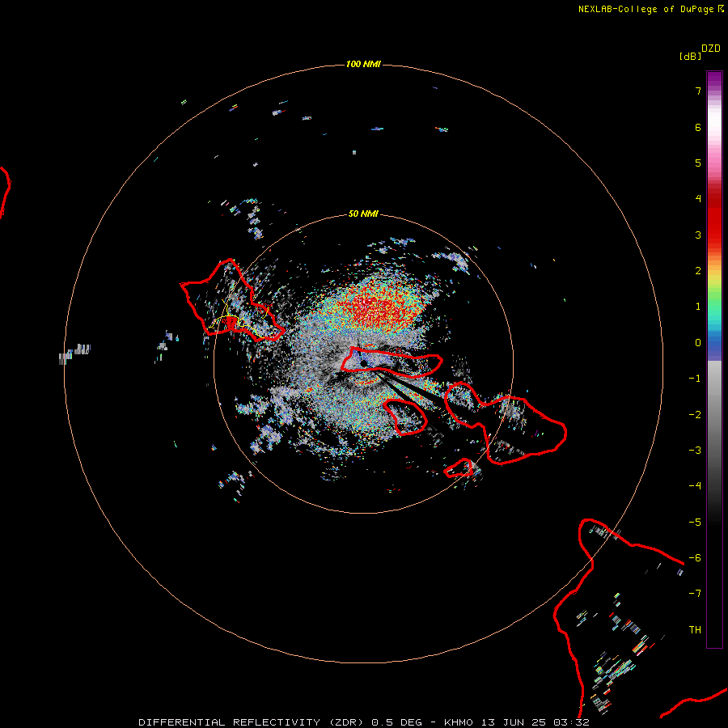Click the -3 value on color scale
This screenshot has width=728, height=728.
click(695, 451)
